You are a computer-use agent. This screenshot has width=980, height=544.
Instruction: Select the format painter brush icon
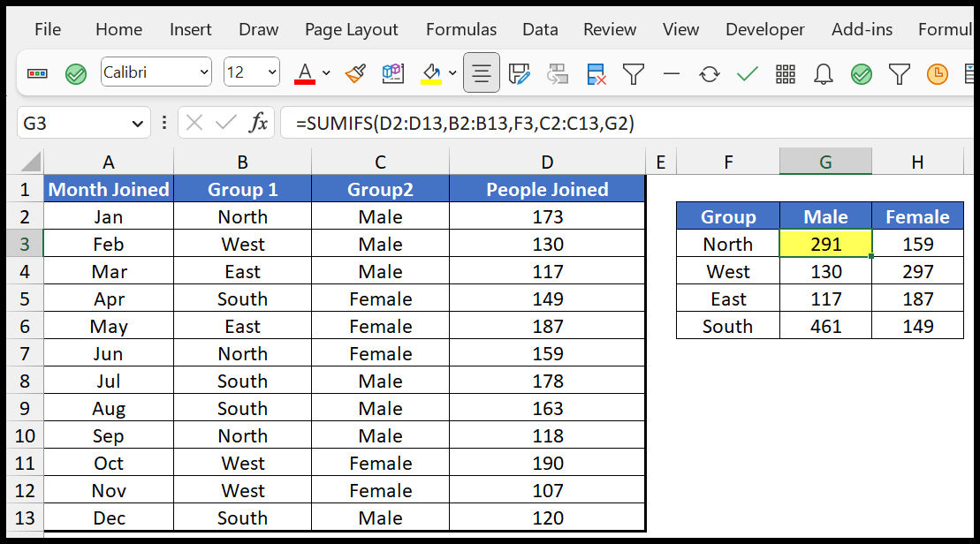(355, 73)
